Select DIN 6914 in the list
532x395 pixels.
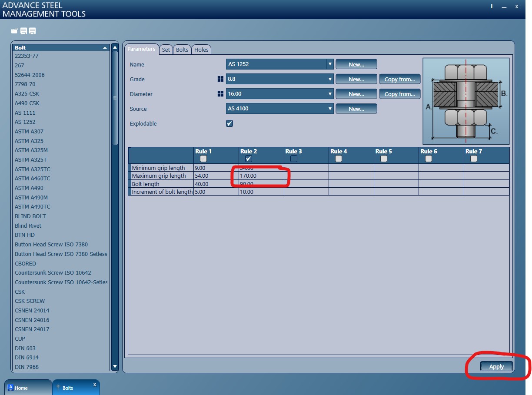pos(27,358)
